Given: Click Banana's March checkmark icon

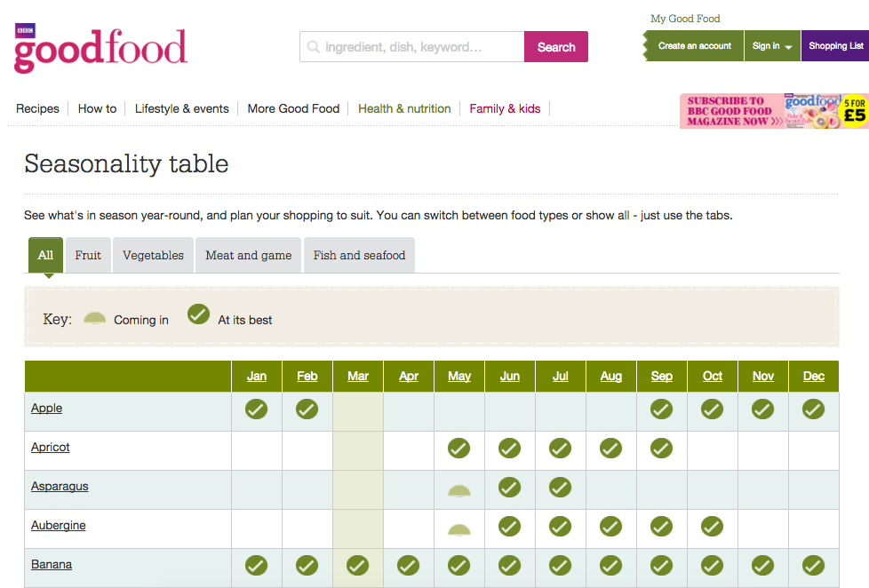Looking at the screenshot, I should pos(357,566).
